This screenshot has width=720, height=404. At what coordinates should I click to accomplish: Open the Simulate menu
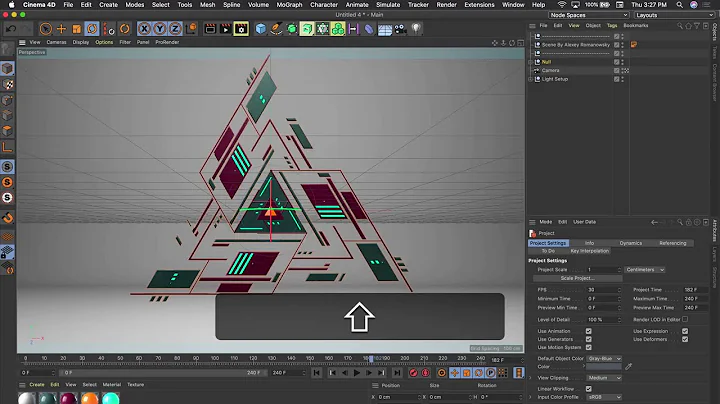388,5
